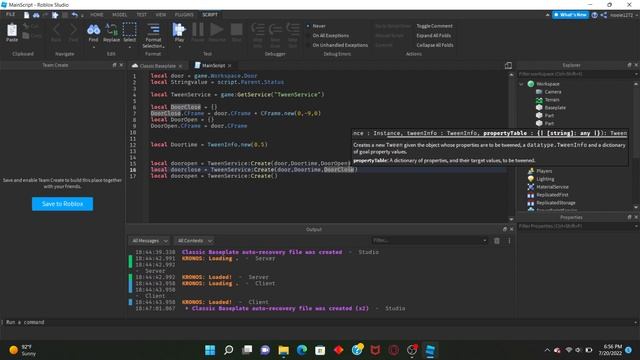Switch to the VIEW ribbon tab
Screen dimensions: 640x360
click(x=161, y=15)
